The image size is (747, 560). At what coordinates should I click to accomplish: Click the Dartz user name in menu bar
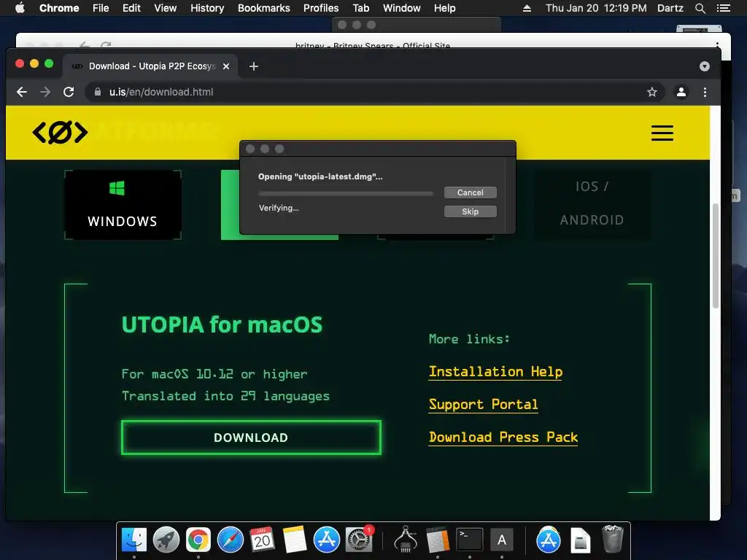tap(670, 8)
